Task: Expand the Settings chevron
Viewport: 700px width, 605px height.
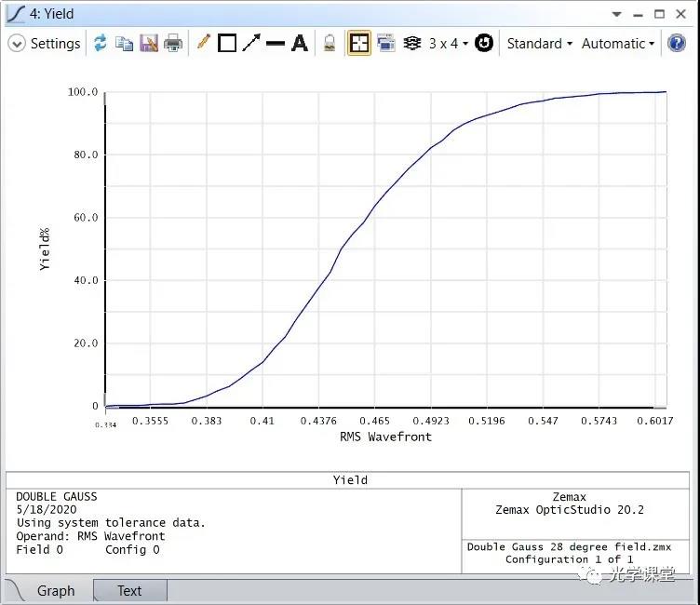Action: point(17,44)
